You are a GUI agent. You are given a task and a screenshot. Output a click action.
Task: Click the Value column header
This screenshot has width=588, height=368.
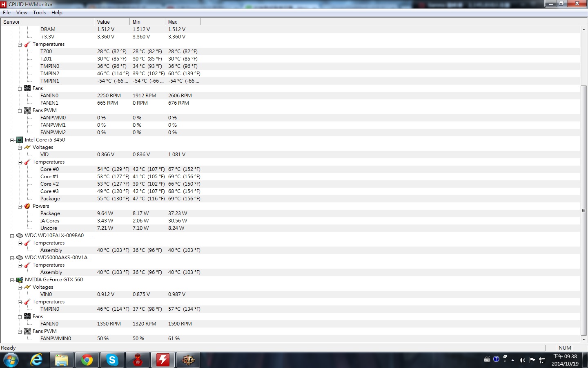[x=112, y=22]
